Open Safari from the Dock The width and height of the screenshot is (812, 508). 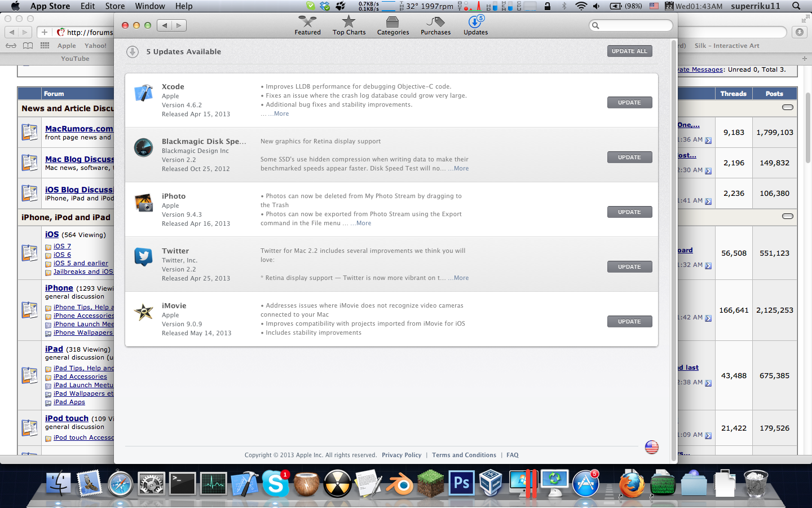(x=120, y=484)
